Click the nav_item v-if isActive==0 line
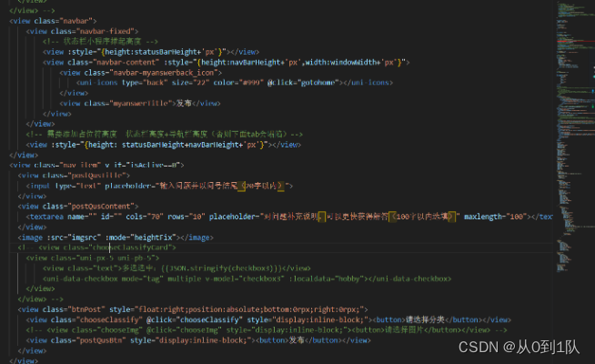The height and width of the screenshot is (364, 595). click(96, 165)
